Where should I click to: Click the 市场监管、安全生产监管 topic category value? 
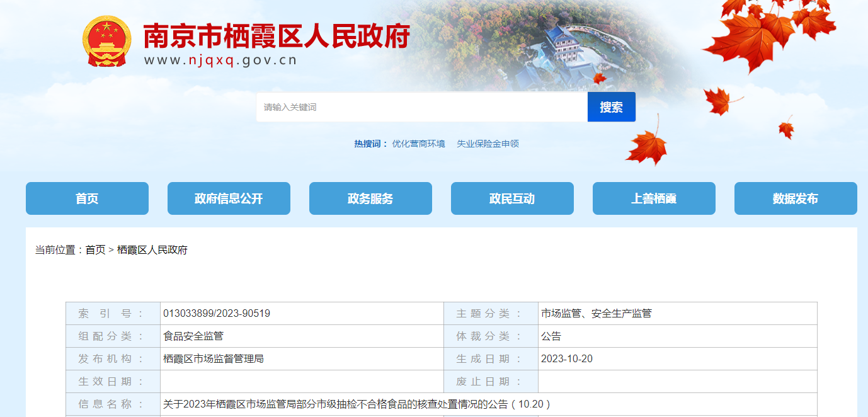[596, 314]
